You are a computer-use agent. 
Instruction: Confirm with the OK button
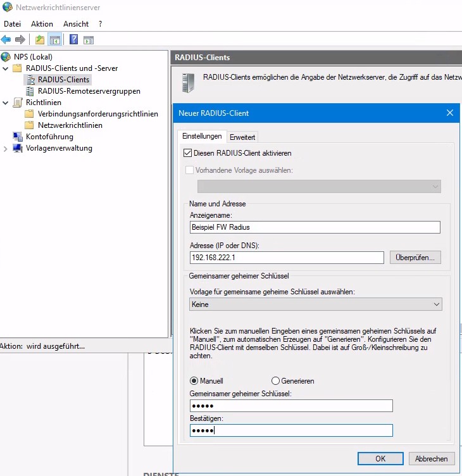coord(380,458)
